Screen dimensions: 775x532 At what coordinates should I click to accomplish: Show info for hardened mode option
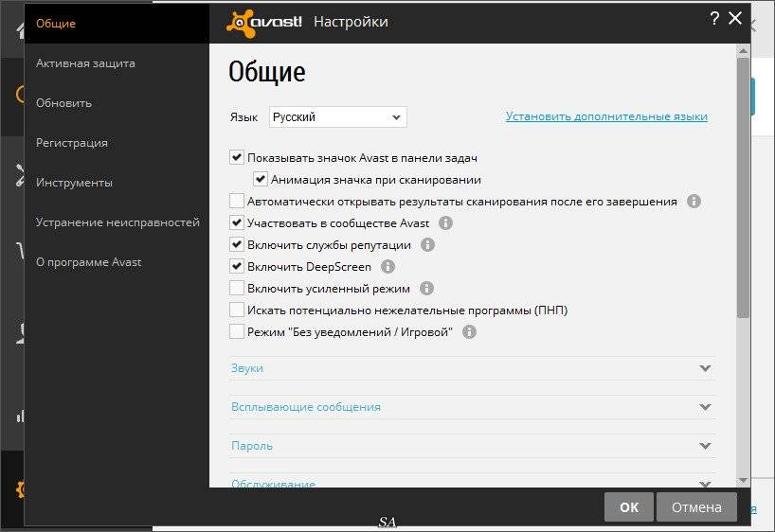tap(426, 289)
